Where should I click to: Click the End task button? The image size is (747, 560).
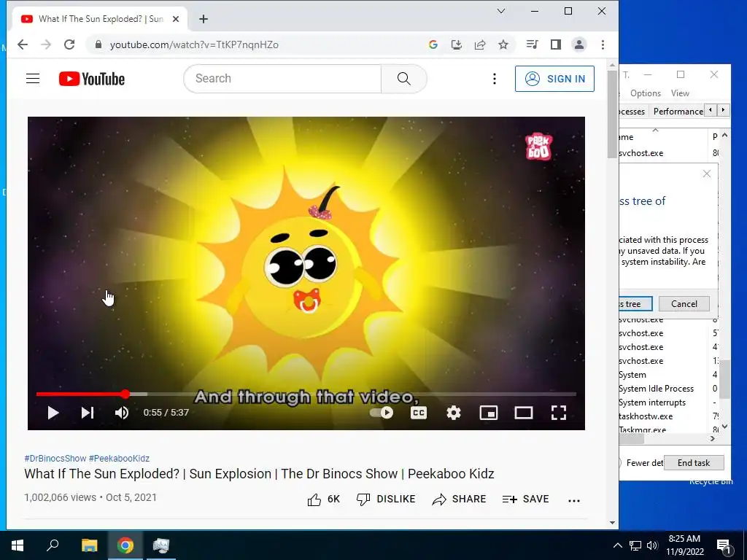click(x=694, y=463)
